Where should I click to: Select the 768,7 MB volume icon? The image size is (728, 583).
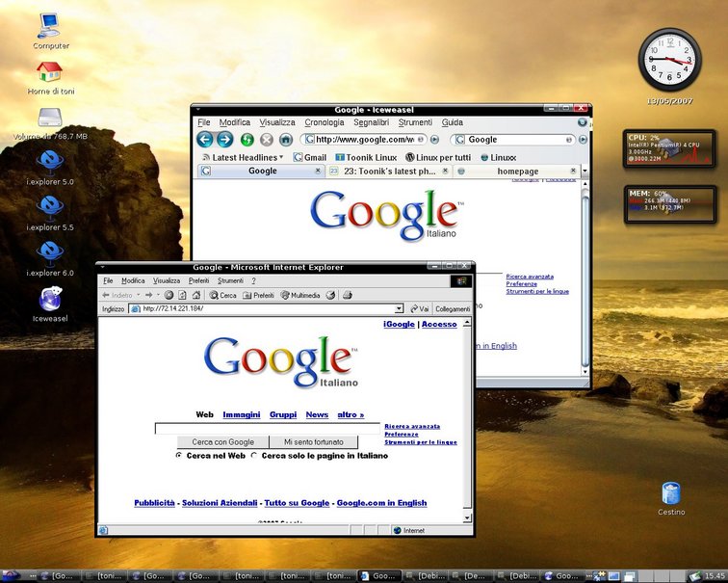point(50,123)
